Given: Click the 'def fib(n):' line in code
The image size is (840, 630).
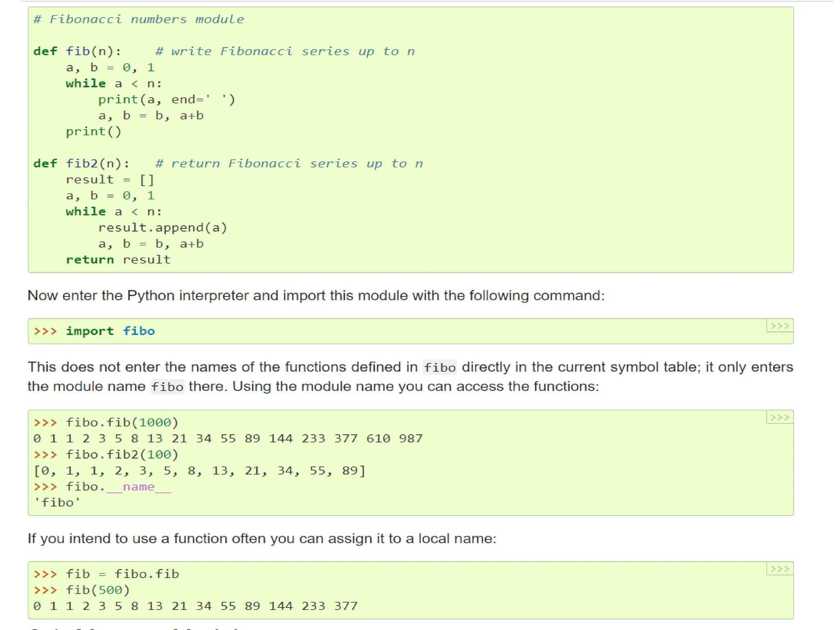Looking at the screenshot, I should click(x=77, y=51).
